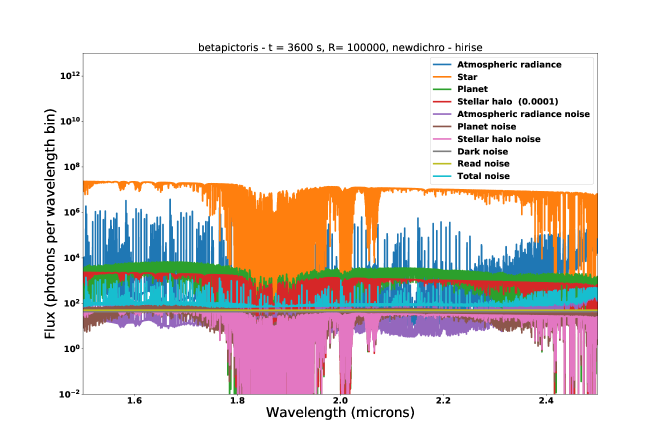
Task: Click the 'Wavelength (microns)' axis label
Action: [x=340, y=413]
